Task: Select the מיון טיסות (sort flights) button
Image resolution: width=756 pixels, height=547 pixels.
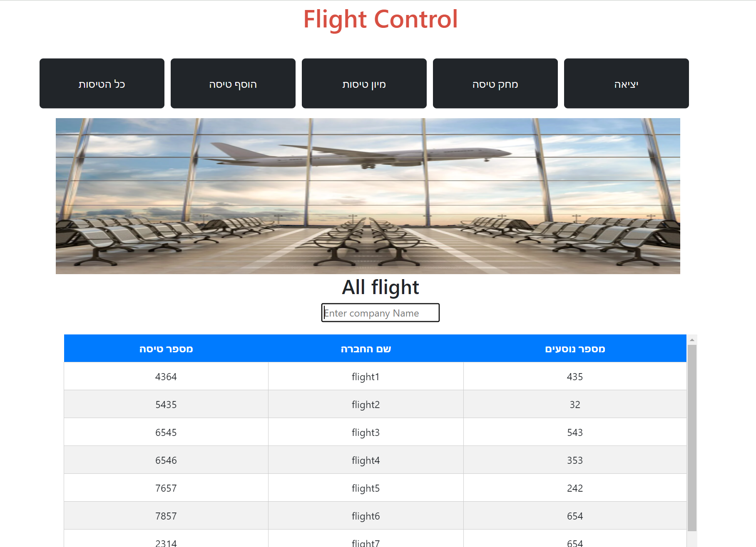Action: tap(364, 84)
